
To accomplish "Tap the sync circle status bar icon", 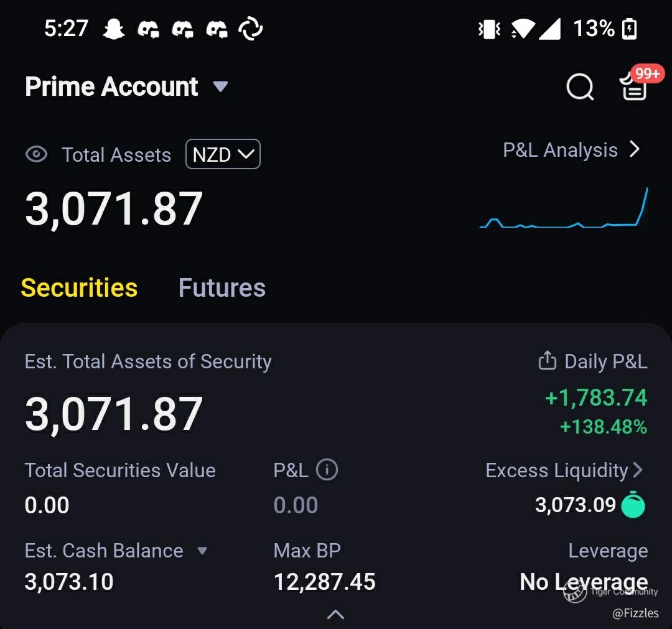I will tap(250, 29).
